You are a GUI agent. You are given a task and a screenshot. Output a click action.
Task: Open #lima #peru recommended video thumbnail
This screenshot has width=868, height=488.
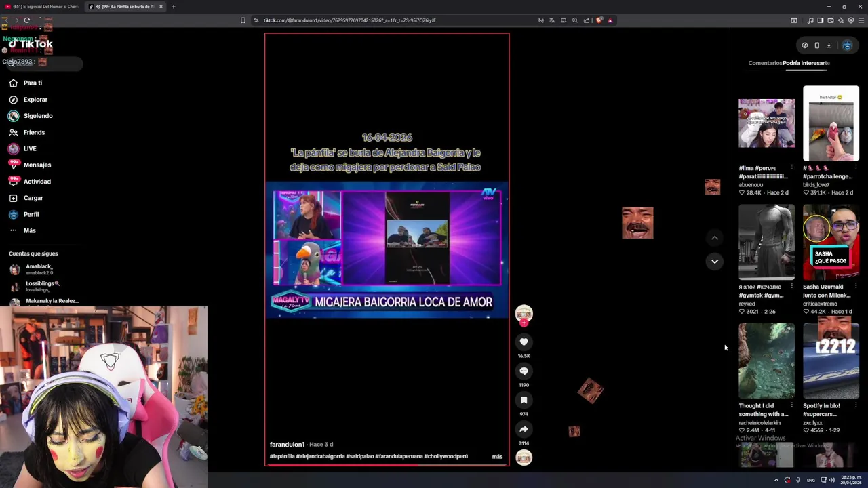click(766, 123)
